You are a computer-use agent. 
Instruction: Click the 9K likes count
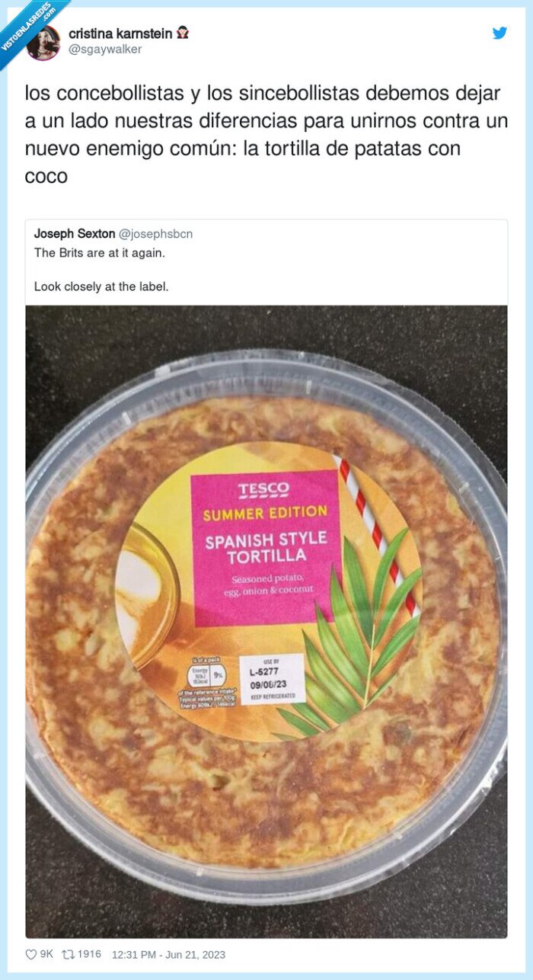click(x=47, y=954)
